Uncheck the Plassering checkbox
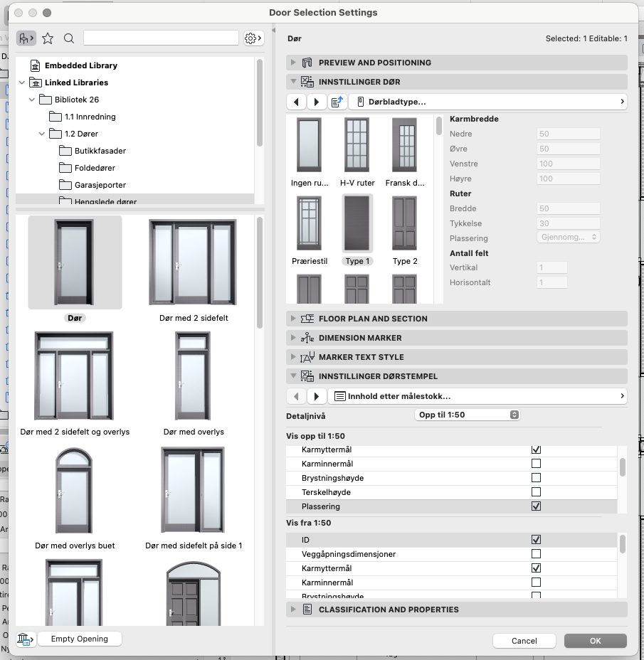644x660 pixels. coord(536,506)
